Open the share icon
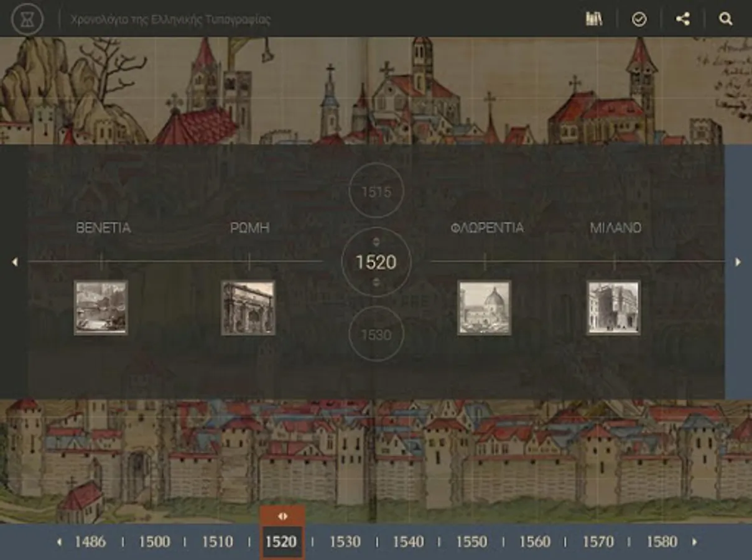 coord(683,19)
